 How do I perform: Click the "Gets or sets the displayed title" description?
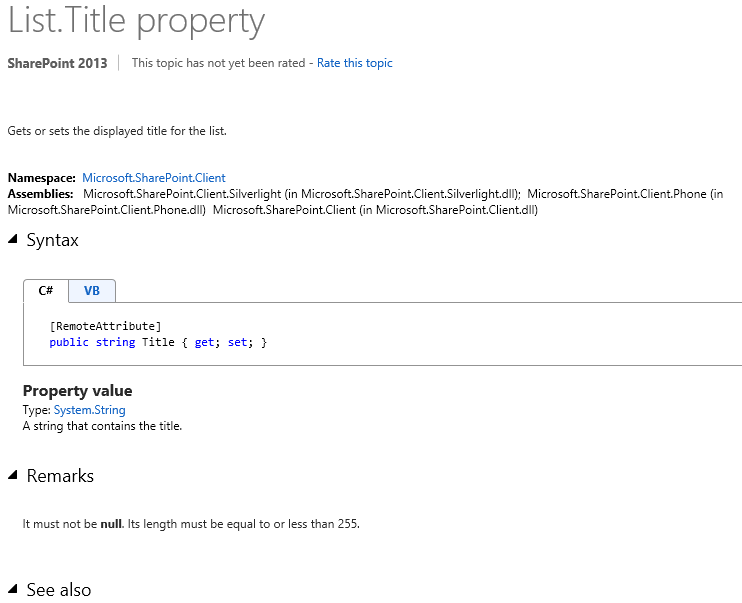click(117, 131)
